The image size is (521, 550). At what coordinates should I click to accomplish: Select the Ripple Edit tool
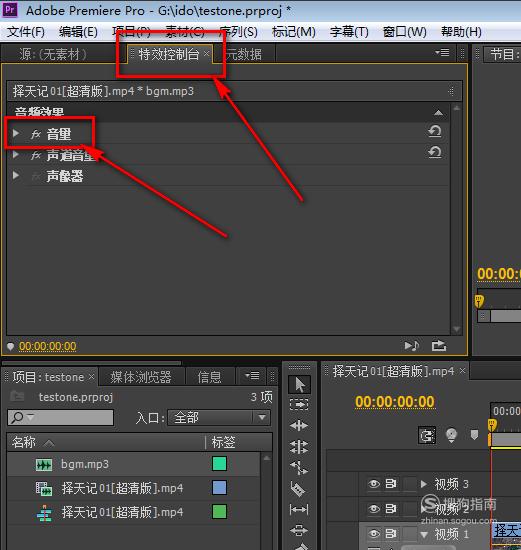[299, 425]
